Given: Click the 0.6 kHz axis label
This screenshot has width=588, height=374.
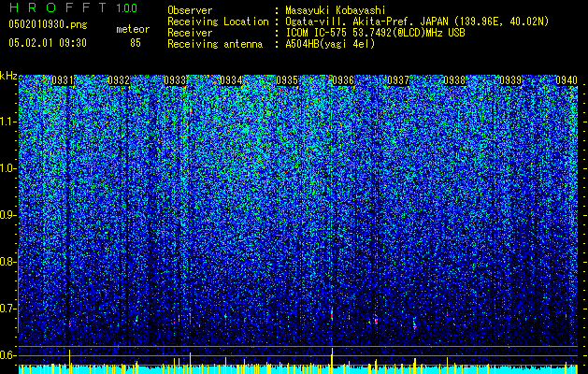Looking at the screenshot, I should pyautogui.click(x=7, y=355).
